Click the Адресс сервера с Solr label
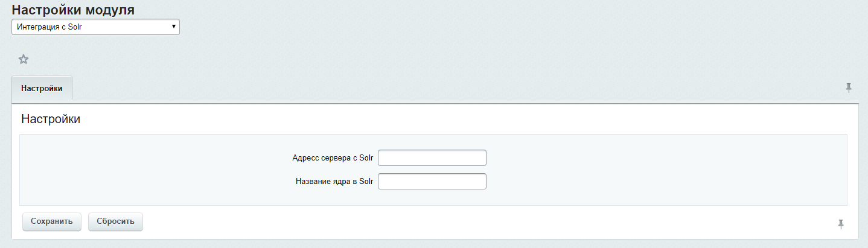868x248 pixels. 333,158
